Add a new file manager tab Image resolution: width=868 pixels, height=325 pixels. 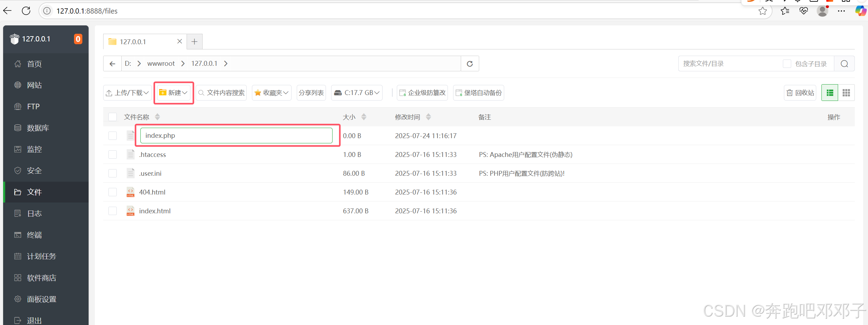tap(195, 42)
